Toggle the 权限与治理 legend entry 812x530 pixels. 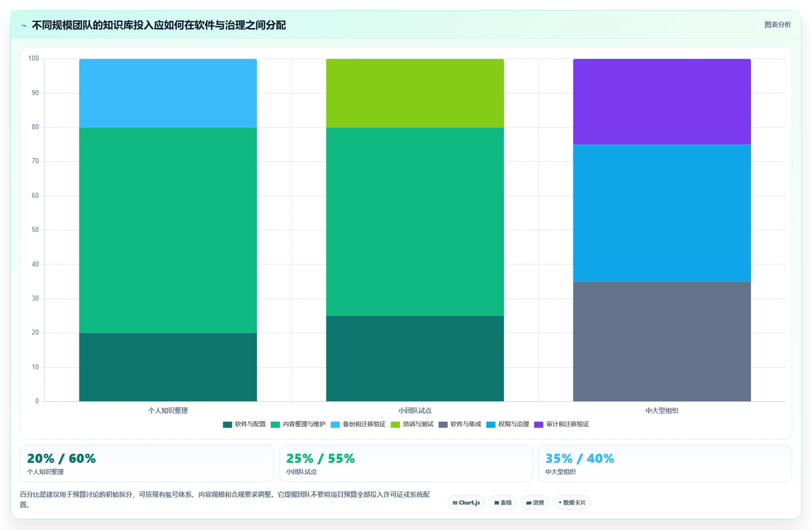pyautogui.click(x=507, y=424)
